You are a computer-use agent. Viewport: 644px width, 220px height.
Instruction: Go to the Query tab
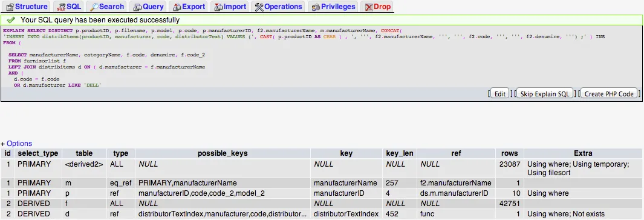coord(148,7)
